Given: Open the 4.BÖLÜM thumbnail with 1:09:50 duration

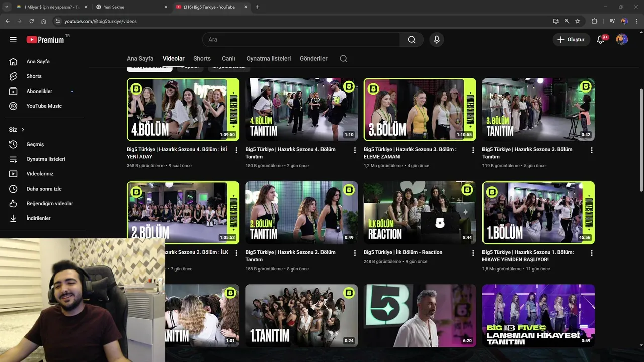Looking at the screenshot, I should 183,110.
